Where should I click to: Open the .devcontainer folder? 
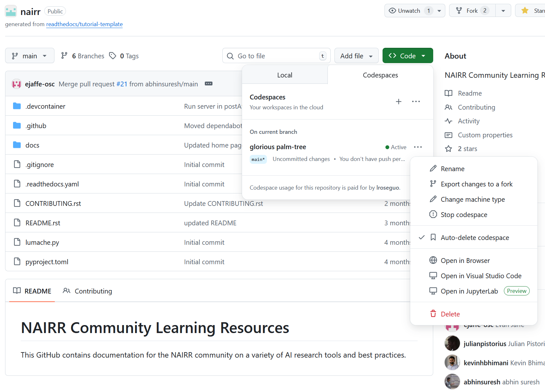[45, 106]
